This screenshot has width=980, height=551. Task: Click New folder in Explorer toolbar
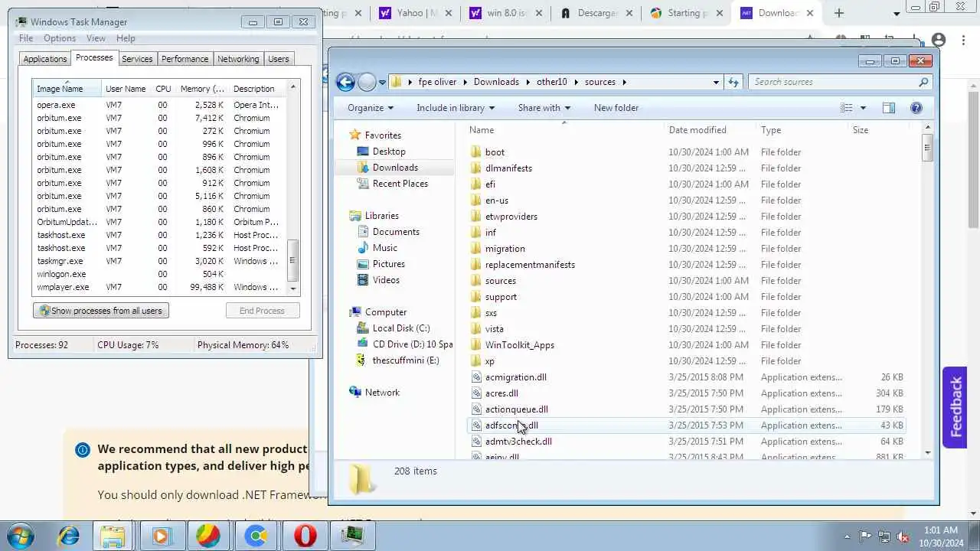[x=616, y=108]
